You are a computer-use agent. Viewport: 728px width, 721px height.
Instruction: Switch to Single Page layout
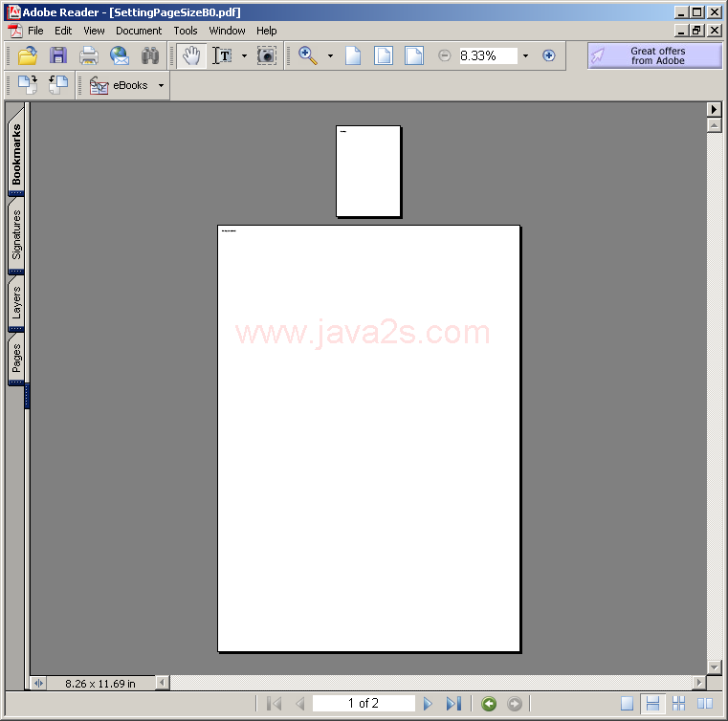[x=627, y=704]
